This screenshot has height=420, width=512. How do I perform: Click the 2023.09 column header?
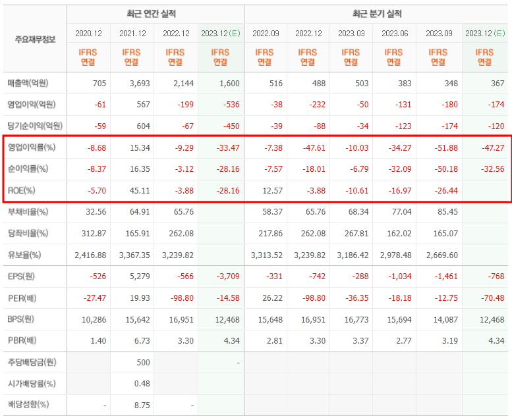pyautogui.click(x=439, y=34)
